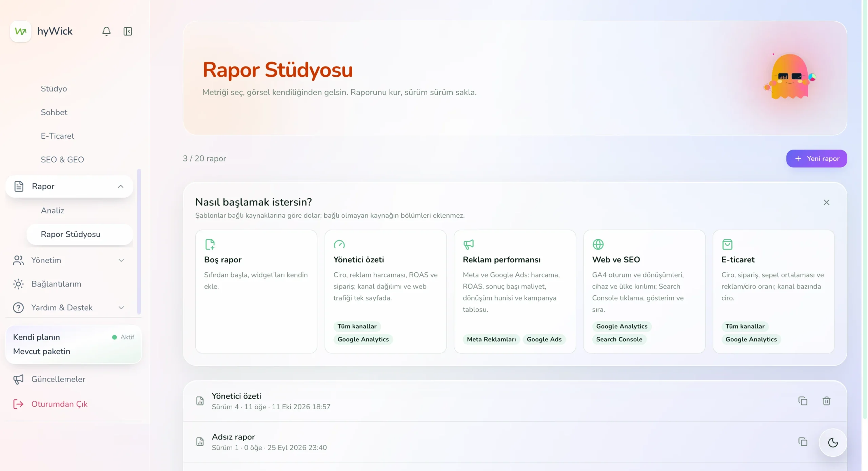Open the notifications bell
Image resolution: width=868 pixels, height=471 pixels.
pyautogui.click(x=106, y=31)
